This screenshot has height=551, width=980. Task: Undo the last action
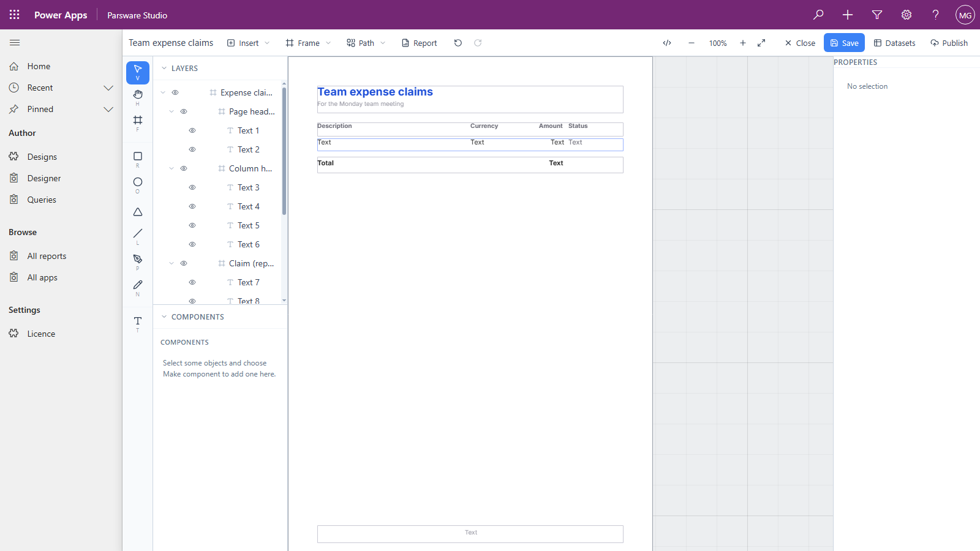pyautogui.click(x=458, y=43)
